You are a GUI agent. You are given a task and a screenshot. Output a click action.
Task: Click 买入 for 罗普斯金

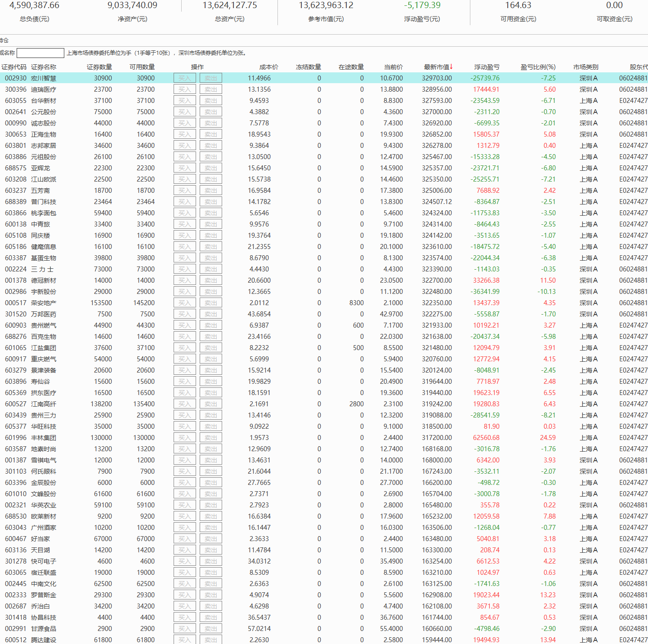click(184, 595)
